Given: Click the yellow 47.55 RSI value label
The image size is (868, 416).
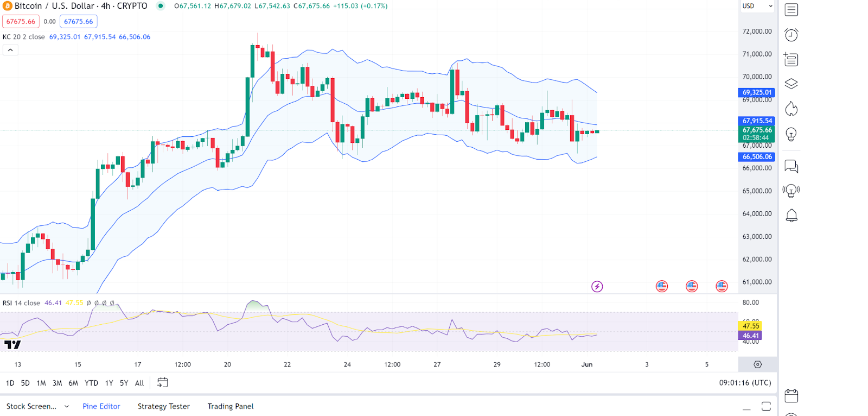Looking at the screenshot, I should click(751, 326).
